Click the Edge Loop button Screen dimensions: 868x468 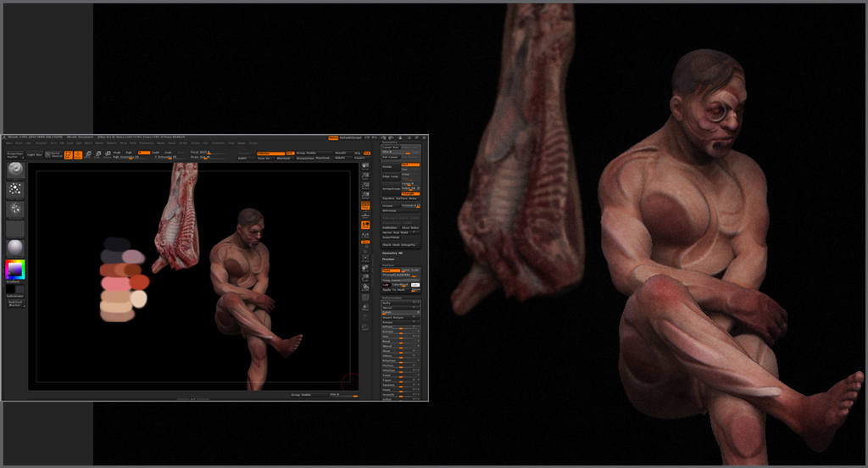pyautogui.click(x=391, y=176)
